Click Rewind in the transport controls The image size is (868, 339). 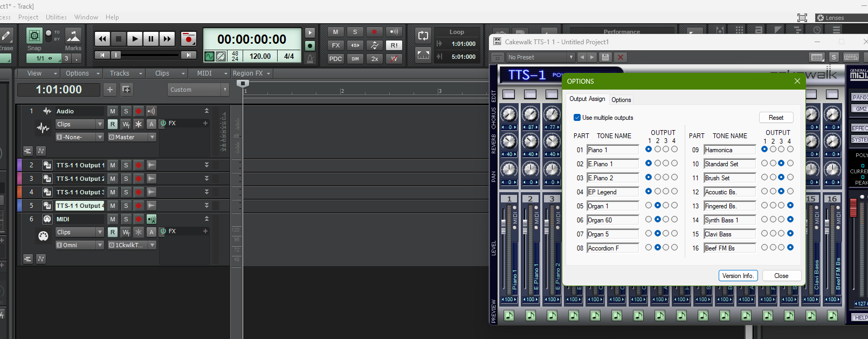[x=102, y=39]
